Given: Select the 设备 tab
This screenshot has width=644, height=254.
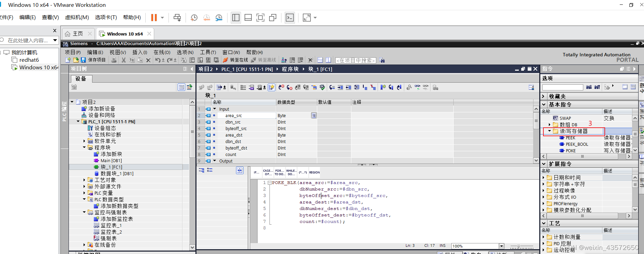Looking at the screenshot, I should tap(81, 79).
